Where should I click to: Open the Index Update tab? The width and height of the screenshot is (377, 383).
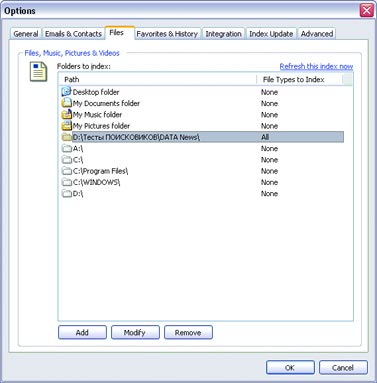271,34
